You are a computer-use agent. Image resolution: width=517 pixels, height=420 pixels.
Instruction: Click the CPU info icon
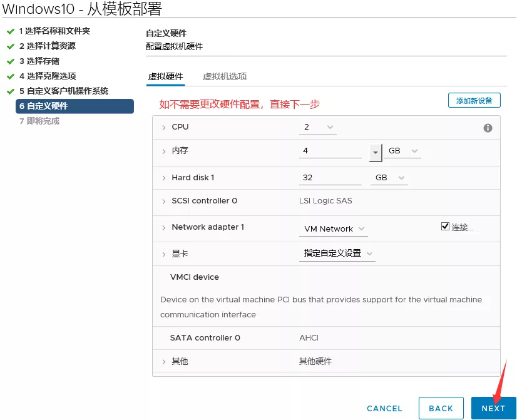click(x=488, y=128)
